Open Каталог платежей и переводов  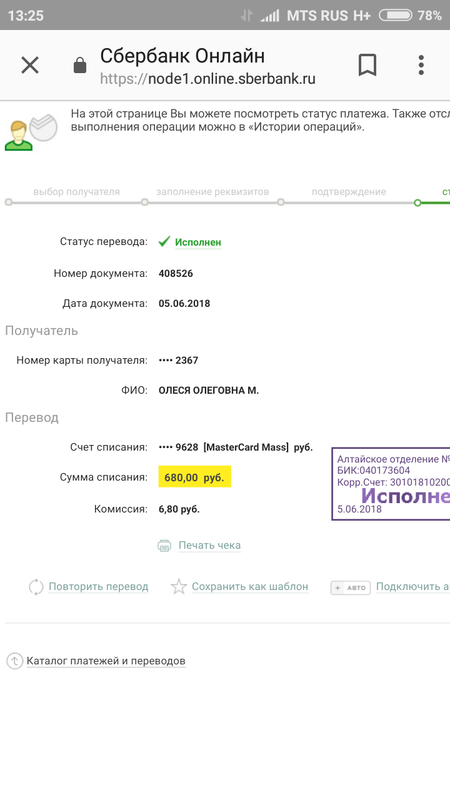coord(106,661)
